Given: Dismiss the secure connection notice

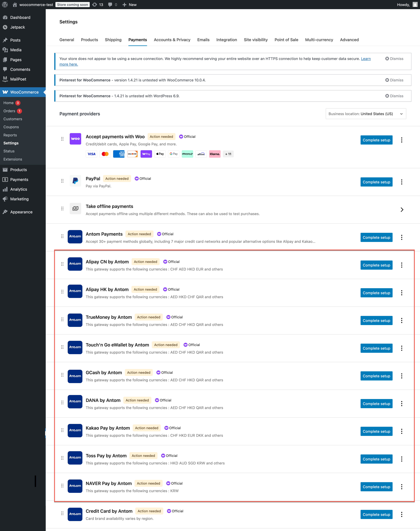Looking at the screenshot, I should pyautogui.click(x=394, y=59).
